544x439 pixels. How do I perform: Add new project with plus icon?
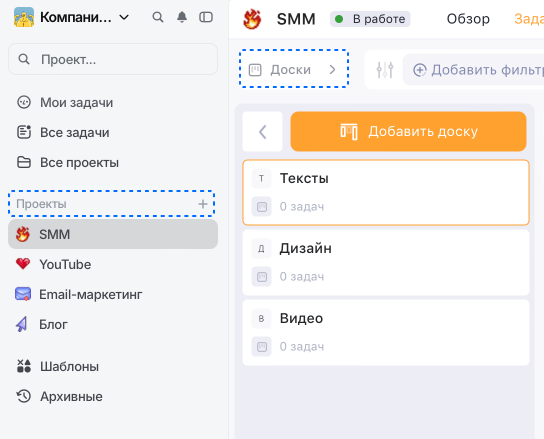click(x=203, y=204)
